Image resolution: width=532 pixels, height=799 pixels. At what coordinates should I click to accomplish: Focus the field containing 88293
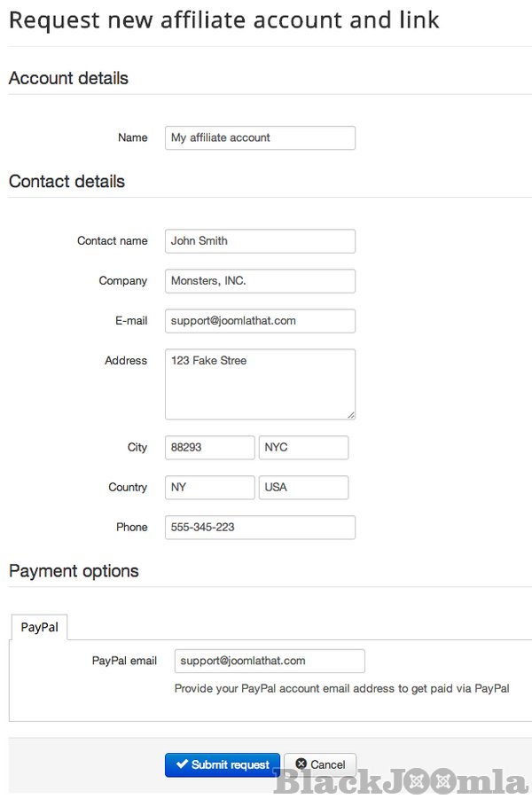209,448
